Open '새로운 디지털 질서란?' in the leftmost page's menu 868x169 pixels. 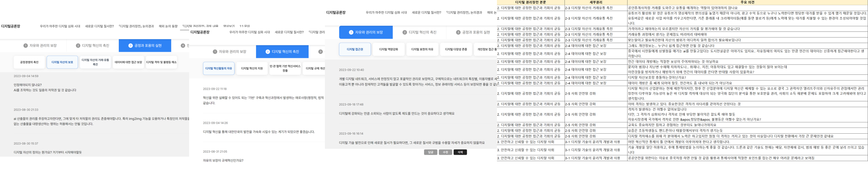coord(100,26)
